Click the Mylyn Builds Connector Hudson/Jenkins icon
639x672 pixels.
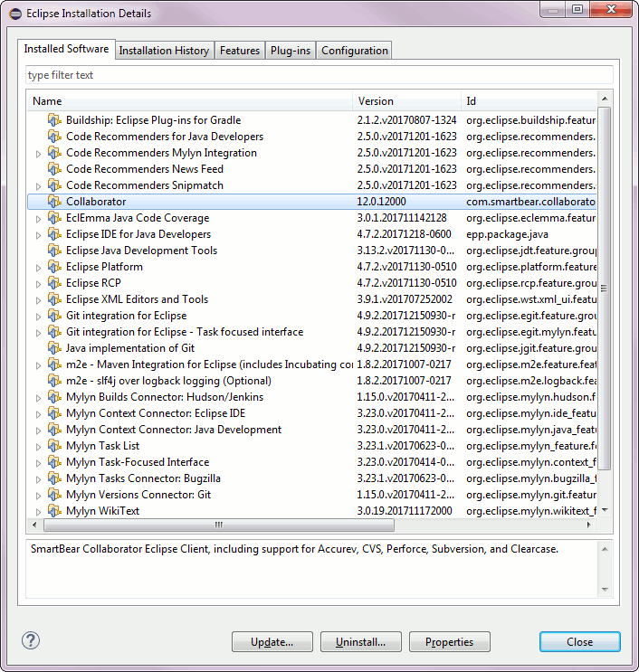tap(54, 397)
